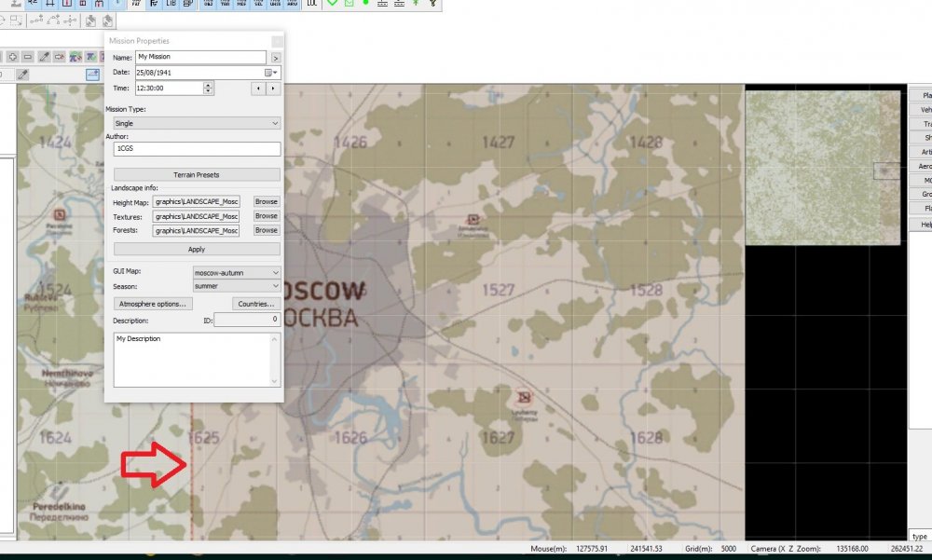The height and width of the screenshot is (560, 932).
Task: Click Browse next to Height Map
Action: [266, 201]
